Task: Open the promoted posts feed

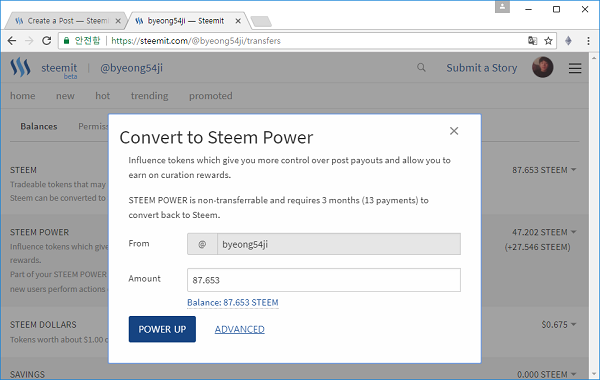Action: tap(210, 96)
